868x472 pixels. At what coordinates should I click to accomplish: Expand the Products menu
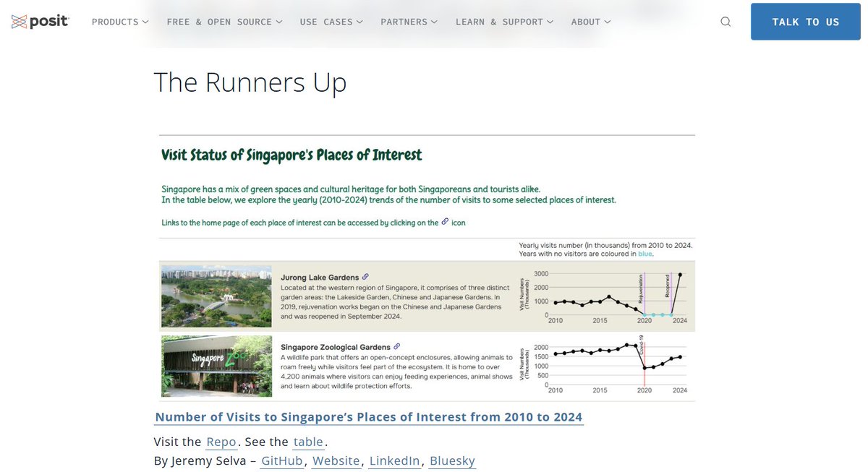click(x=120, y=22)
